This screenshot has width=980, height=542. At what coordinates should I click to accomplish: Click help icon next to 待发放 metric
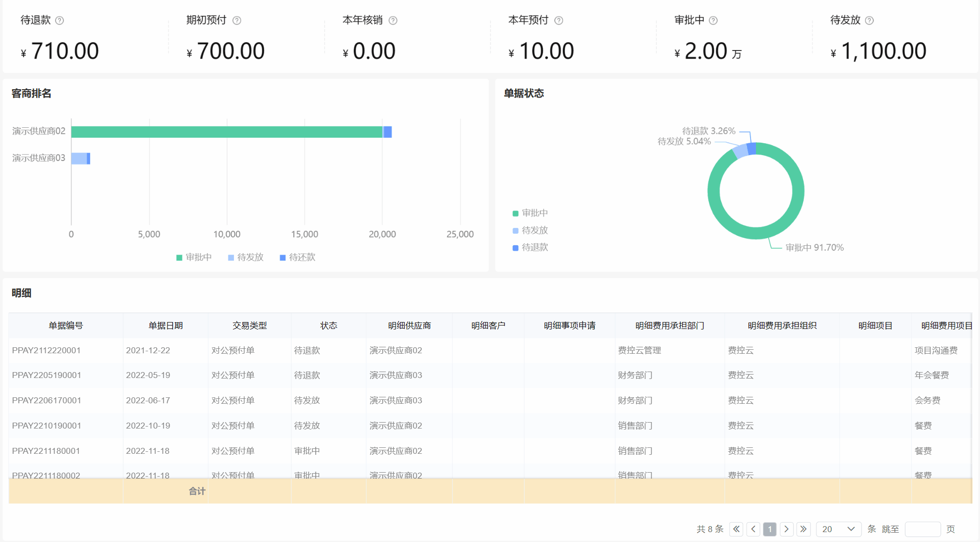click(869, 20)
